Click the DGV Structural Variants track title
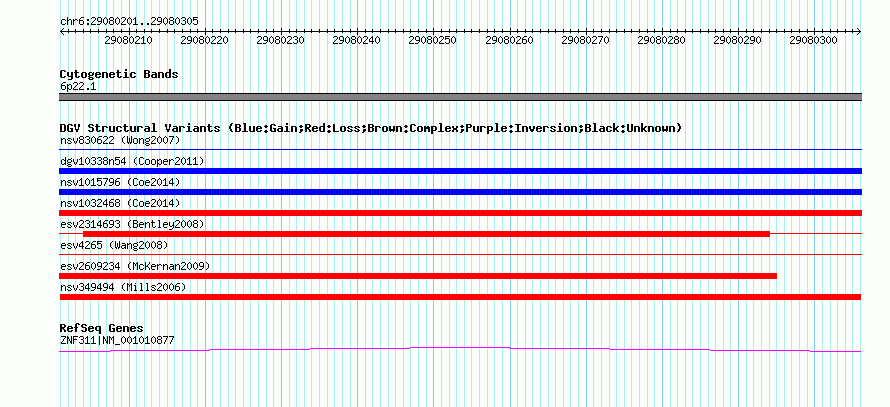 (x=371, y=128)
